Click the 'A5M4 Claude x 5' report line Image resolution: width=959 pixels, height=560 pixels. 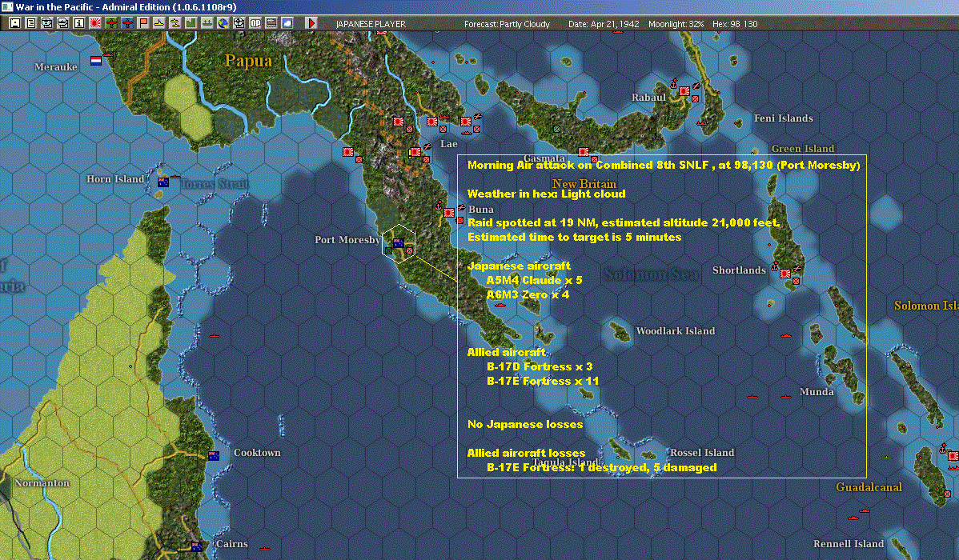point(534,280)
